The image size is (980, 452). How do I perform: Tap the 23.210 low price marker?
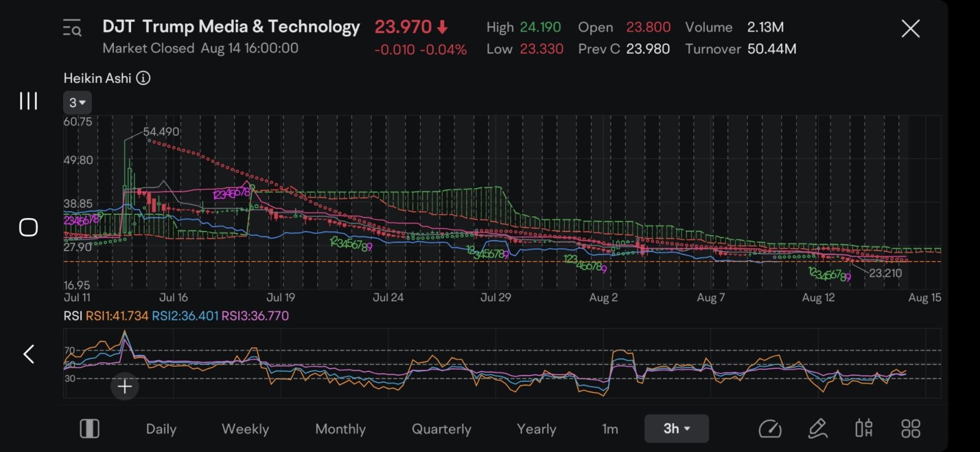tap(885, 273)
